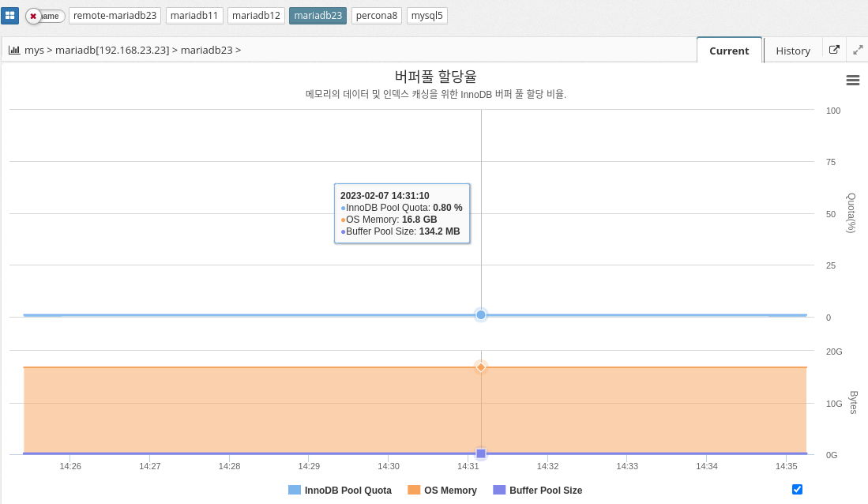
Task: Click the active mariadb23 instance button
Action: pyautogui.click(x=318, y=16)
